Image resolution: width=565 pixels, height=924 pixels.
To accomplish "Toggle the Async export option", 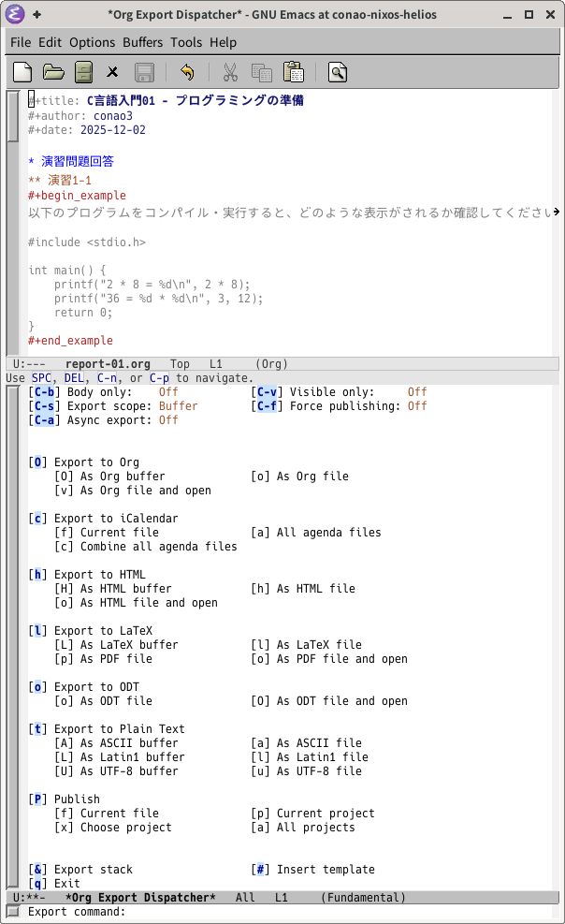I will pyautogui.click(x=43, y=420).
